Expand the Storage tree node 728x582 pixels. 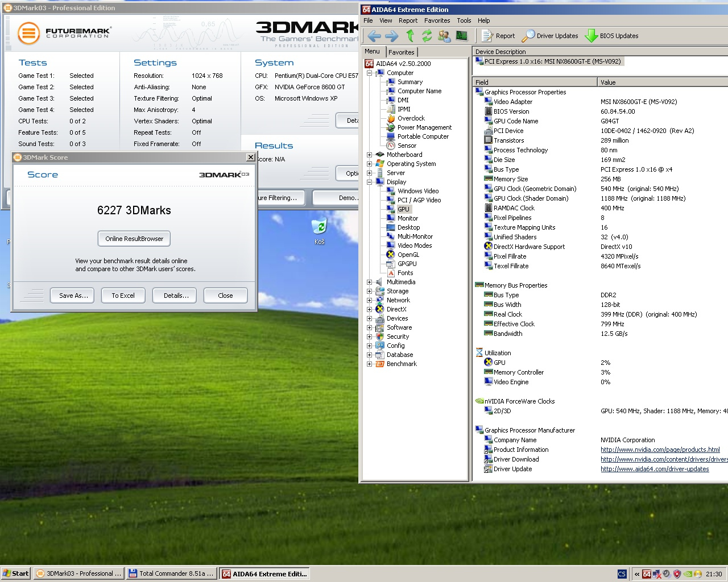tap(369, 291)
